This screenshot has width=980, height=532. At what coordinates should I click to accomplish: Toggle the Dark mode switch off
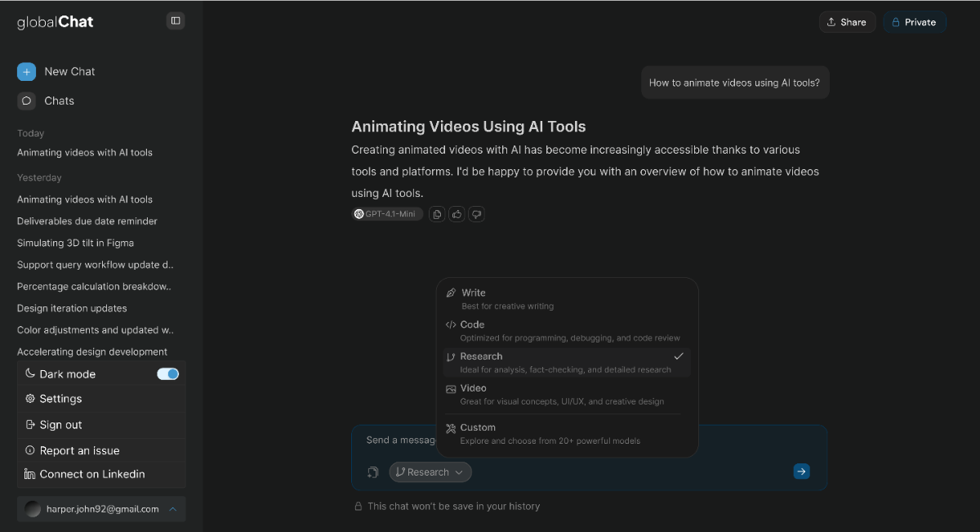point(167,374)
